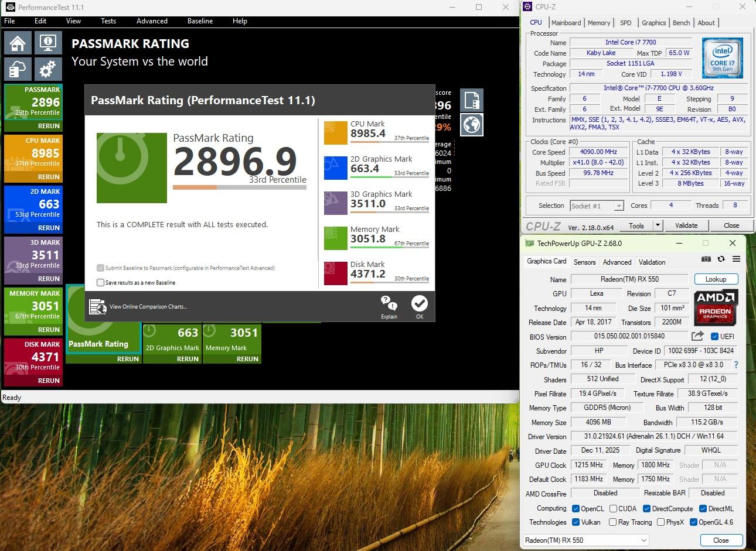Open the Tests menu
The height and width of the screenshot is (551, 756).
(108, 21)
